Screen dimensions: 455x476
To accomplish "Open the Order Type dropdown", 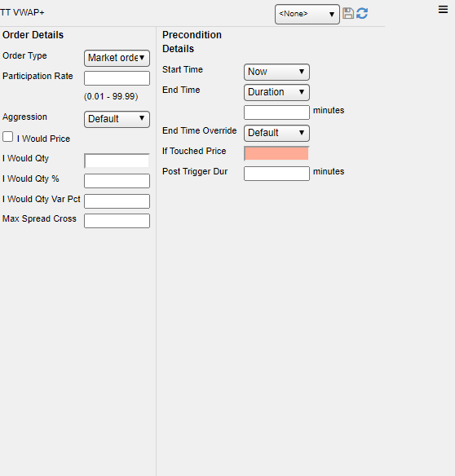I will 117,58.
